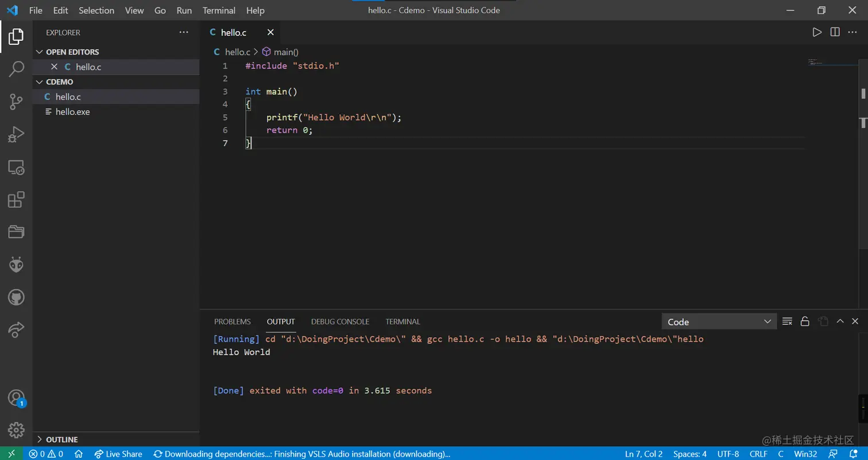Close the hello.c editor tab
This screenshot has width=868, height=460.
click(270, 33)
